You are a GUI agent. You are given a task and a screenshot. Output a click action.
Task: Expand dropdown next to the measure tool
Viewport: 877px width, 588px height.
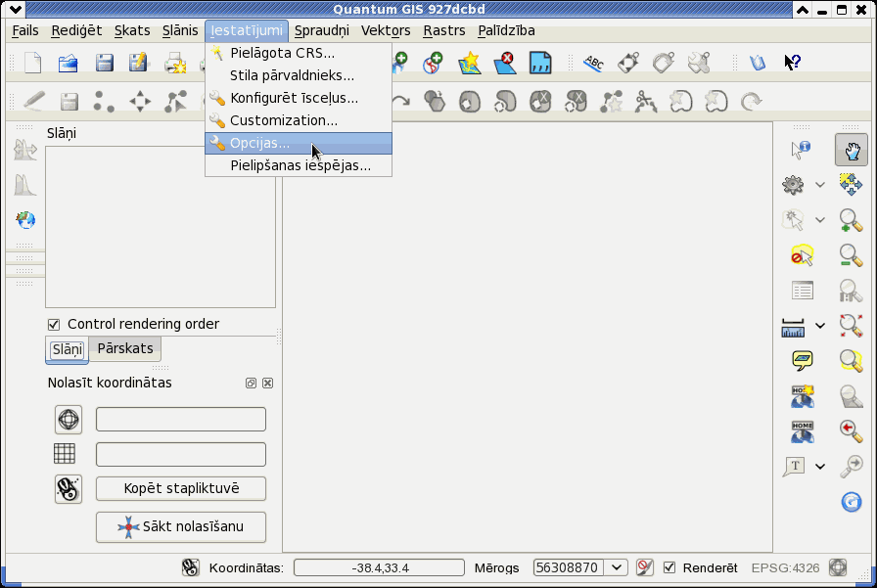pyautogui.click(x=820, y=325)
